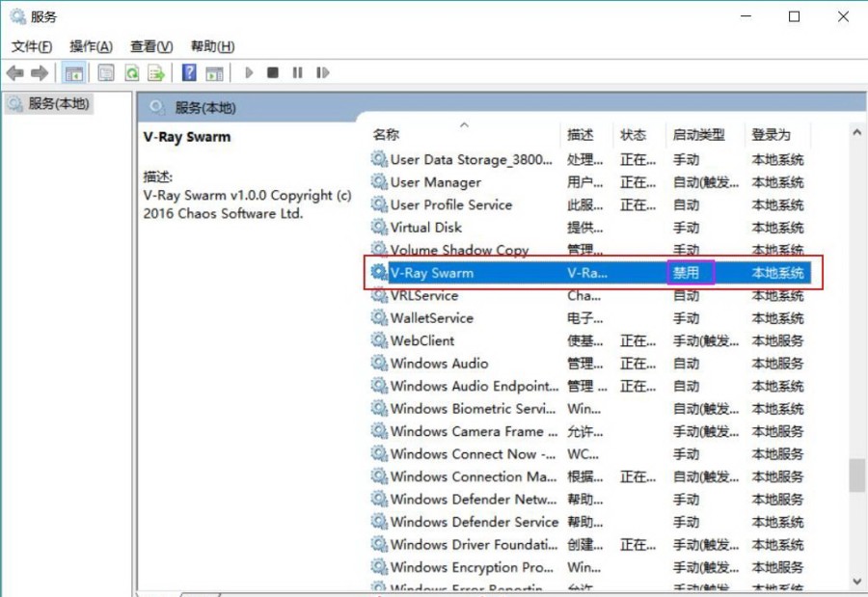This screenshot has height=597, width=868.
Task: Select the Windows Defender Network service
Action: tap(590, 499)
